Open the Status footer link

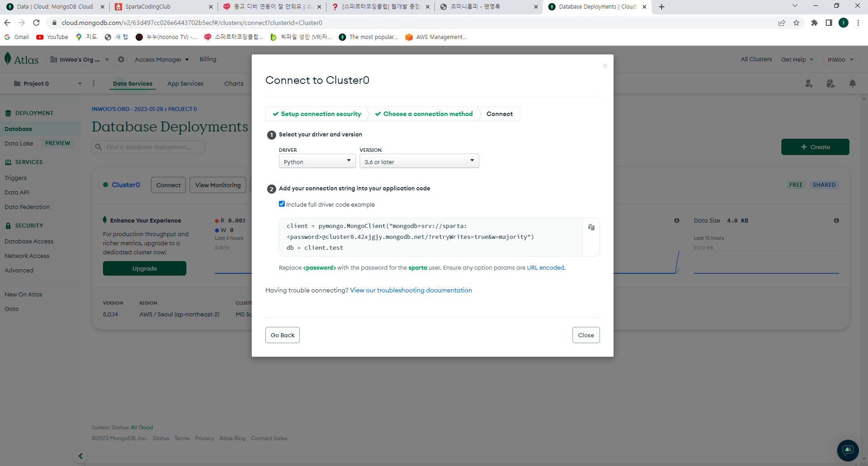[x=161, y=438]
